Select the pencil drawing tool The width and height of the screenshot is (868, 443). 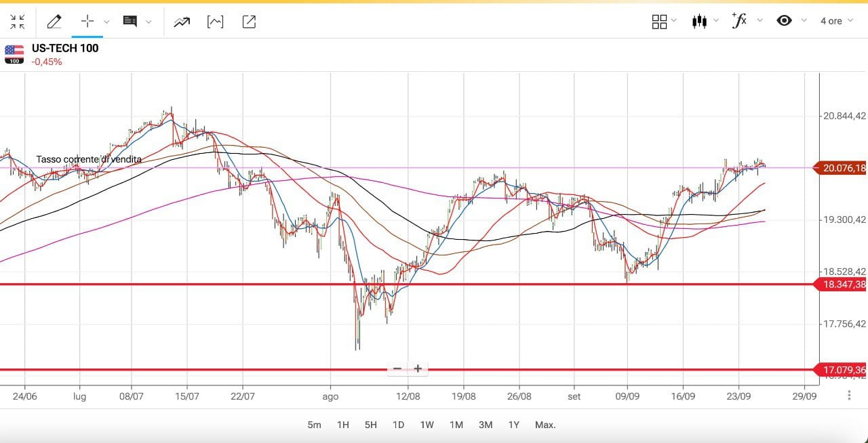point(54,22)
